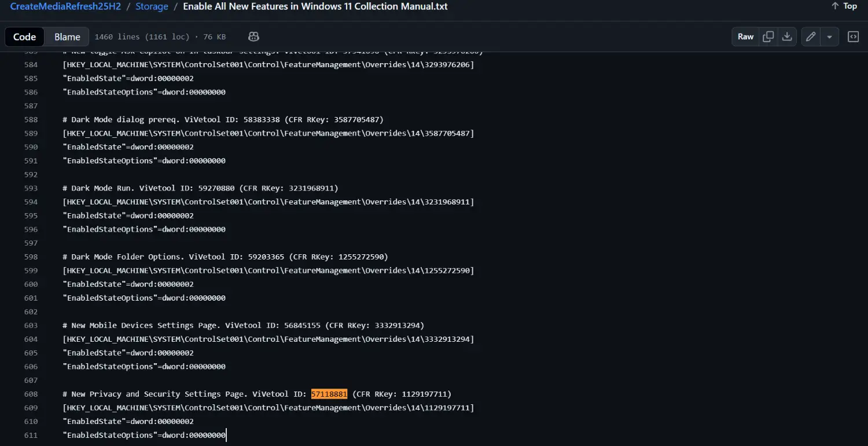Click New Mobile Devices Settings Page comment
Image resolution: width=868 pixels, height=446 pixels.
click(x=243, y=326)
